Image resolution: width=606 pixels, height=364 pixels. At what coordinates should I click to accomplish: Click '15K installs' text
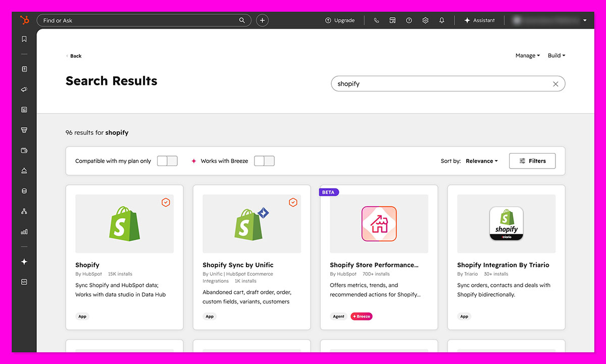point(120,274)
